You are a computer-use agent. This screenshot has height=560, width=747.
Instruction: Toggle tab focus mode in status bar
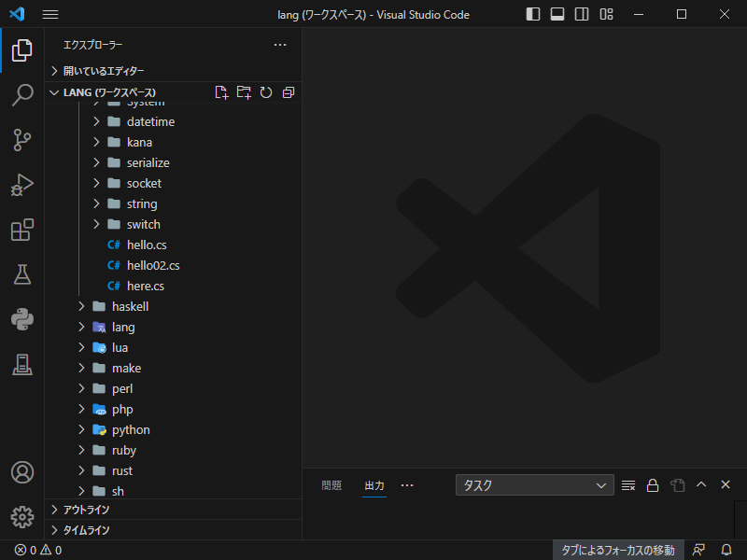click(x=618, y=551)
